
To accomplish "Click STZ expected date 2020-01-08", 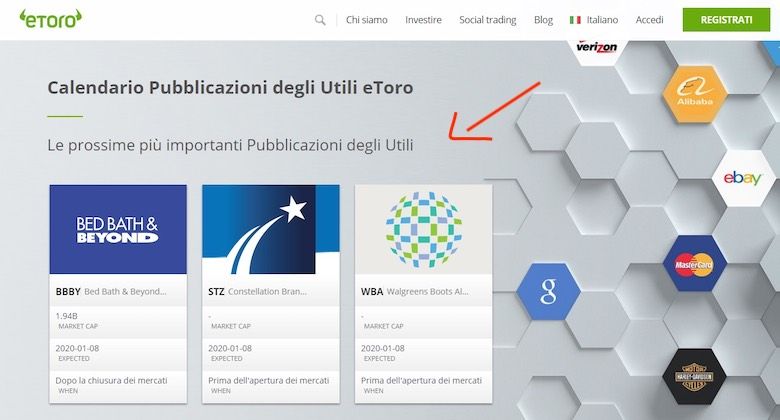I will pyautogui.click(x=230, y=348).
